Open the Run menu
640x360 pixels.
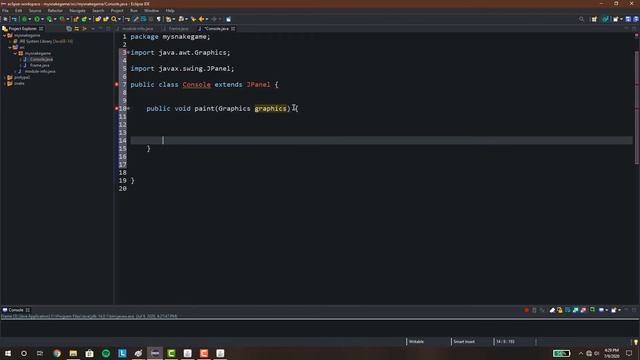point(134,11)
